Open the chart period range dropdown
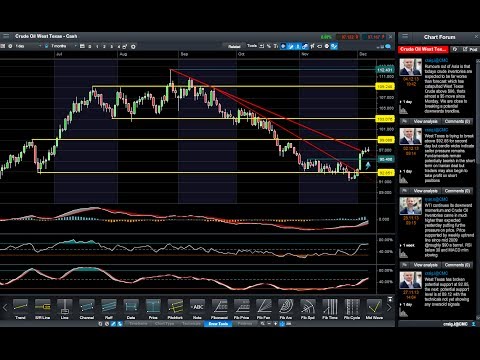 pyautogui.click(x=64, y=46)
